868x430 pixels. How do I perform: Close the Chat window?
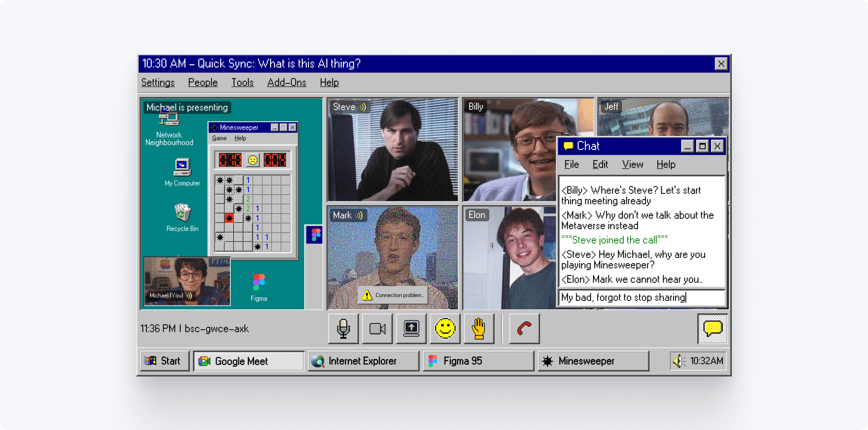(x=717, y=146)
